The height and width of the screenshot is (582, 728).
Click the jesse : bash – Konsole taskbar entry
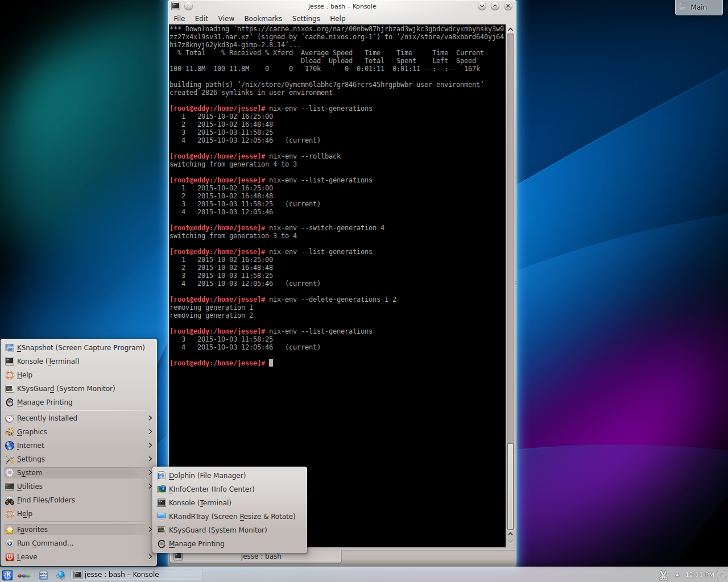coord(136,575)
